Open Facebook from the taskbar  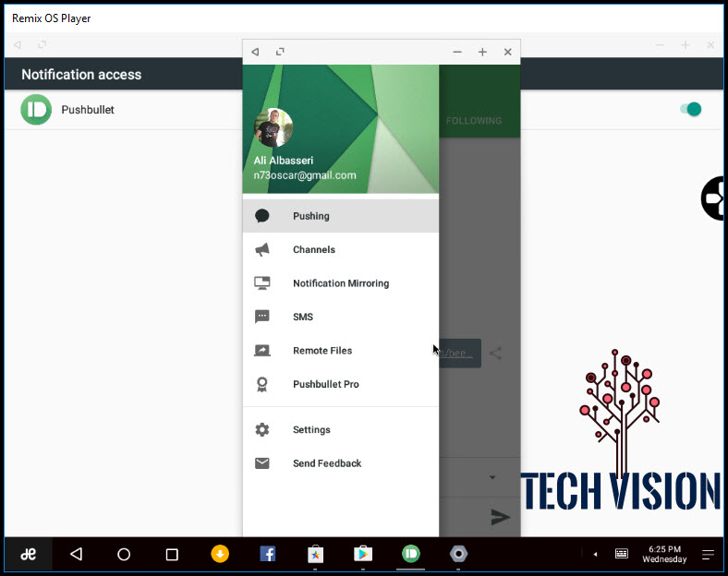coord(268,554)
